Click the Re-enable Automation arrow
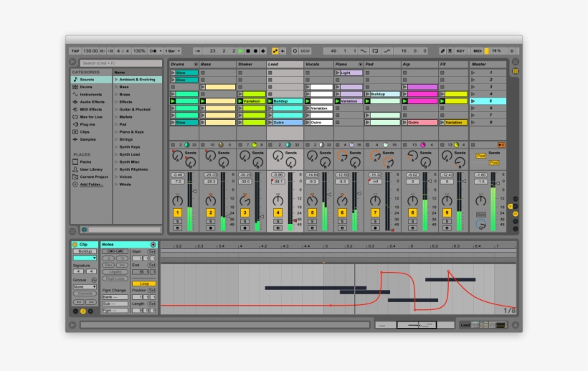This screenshot has width=588, height=371. tap(283, 51)
